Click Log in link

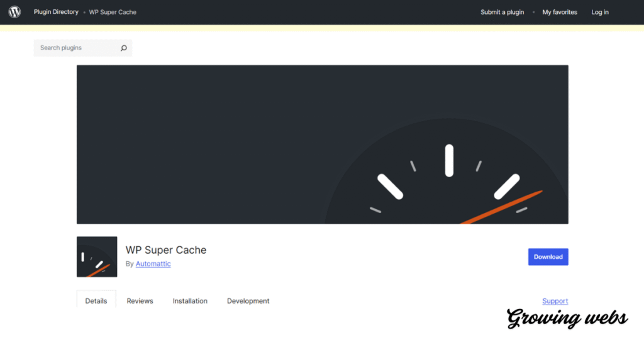[x=600, y=13]
